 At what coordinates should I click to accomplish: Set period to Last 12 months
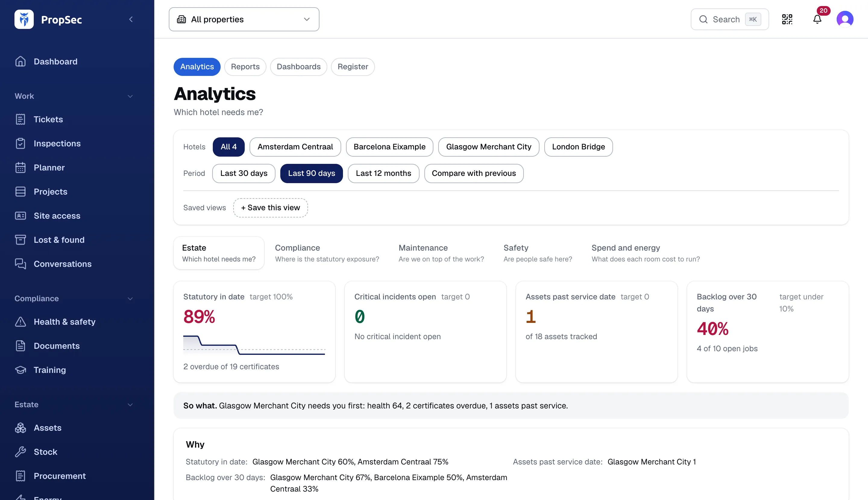tap(383, 173)
